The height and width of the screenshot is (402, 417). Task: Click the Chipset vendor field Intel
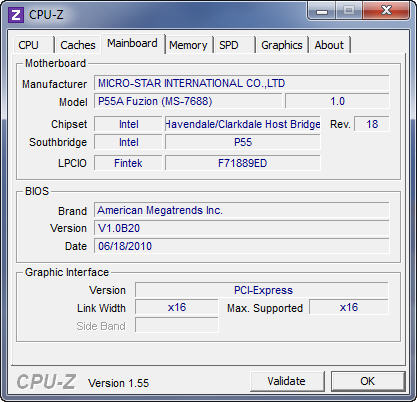pos(128,124)
